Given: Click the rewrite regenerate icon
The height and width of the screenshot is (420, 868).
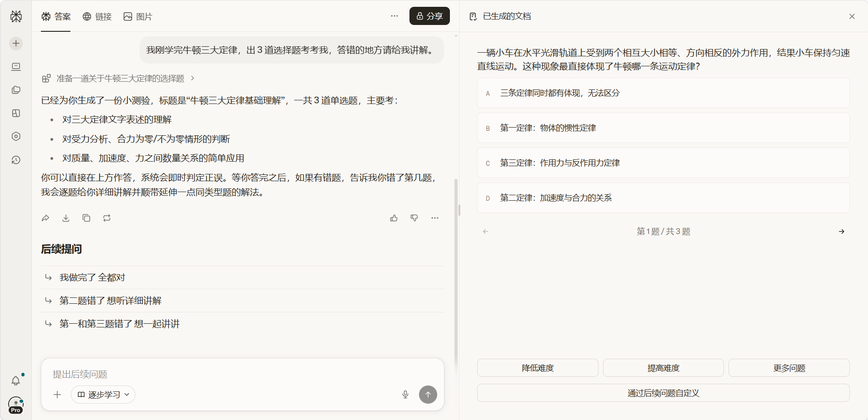Looking at the screenshot, I should click(107, 218).
